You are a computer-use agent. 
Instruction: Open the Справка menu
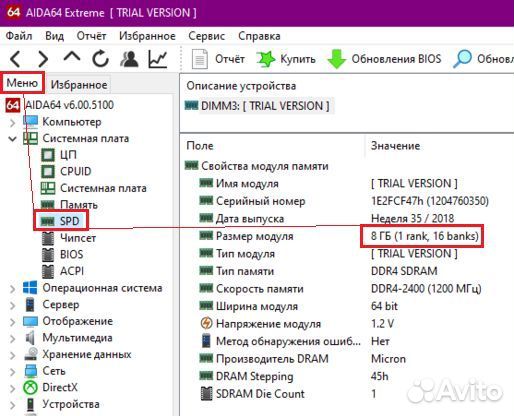259,36
